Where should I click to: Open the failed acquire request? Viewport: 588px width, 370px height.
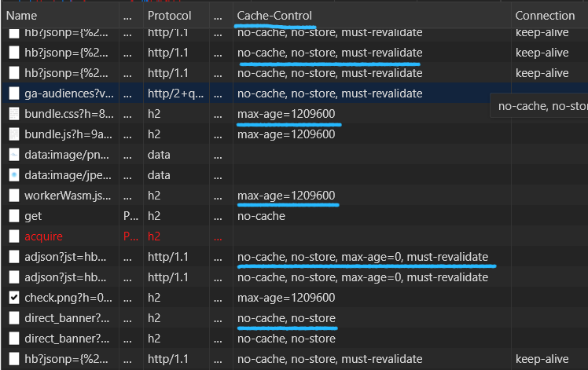tap(43, 236)
